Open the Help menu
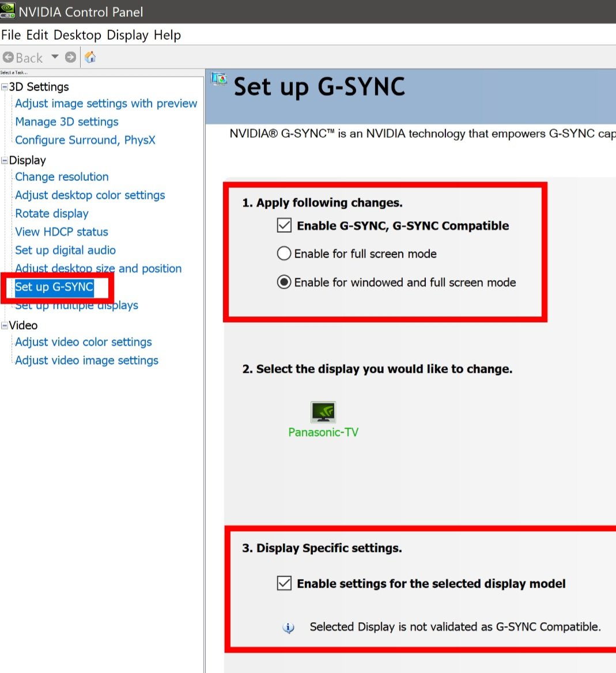This screenshot has height=673, width=616. point(168,35)
